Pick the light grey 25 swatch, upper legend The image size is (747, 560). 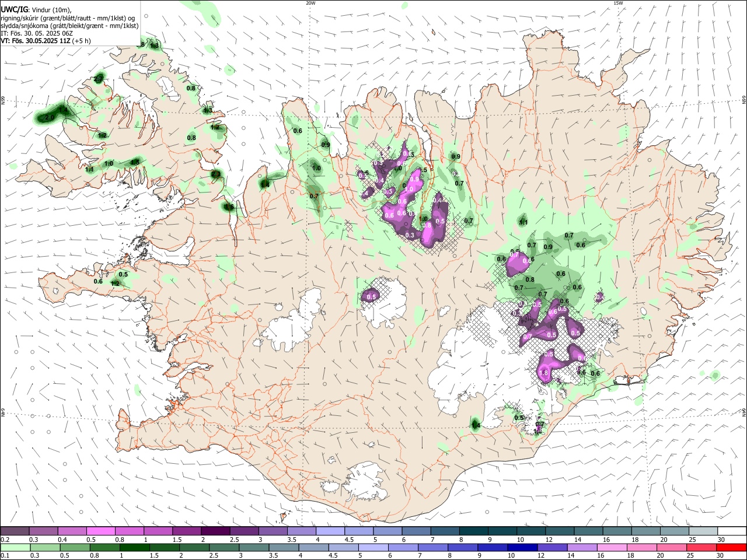703,531
